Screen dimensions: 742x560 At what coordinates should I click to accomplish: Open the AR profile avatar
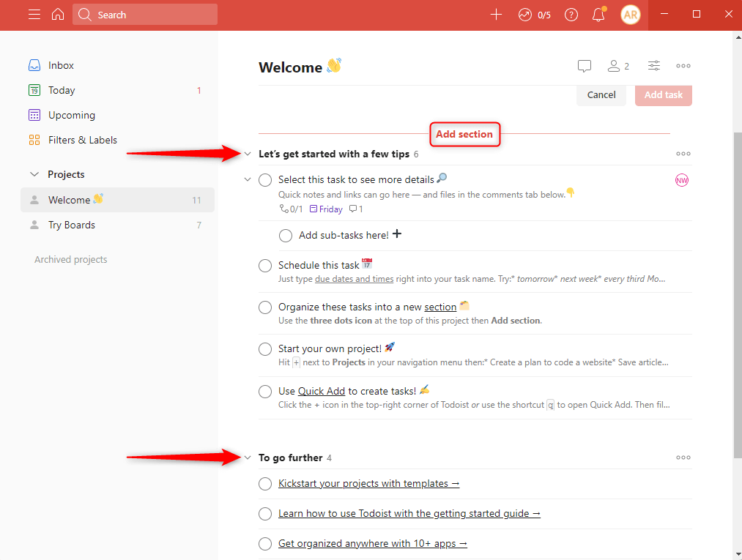631,15
